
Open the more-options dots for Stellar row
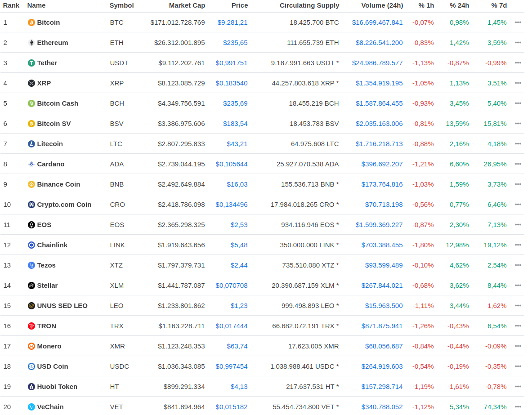pyautogui.click(x=518, y=286)
